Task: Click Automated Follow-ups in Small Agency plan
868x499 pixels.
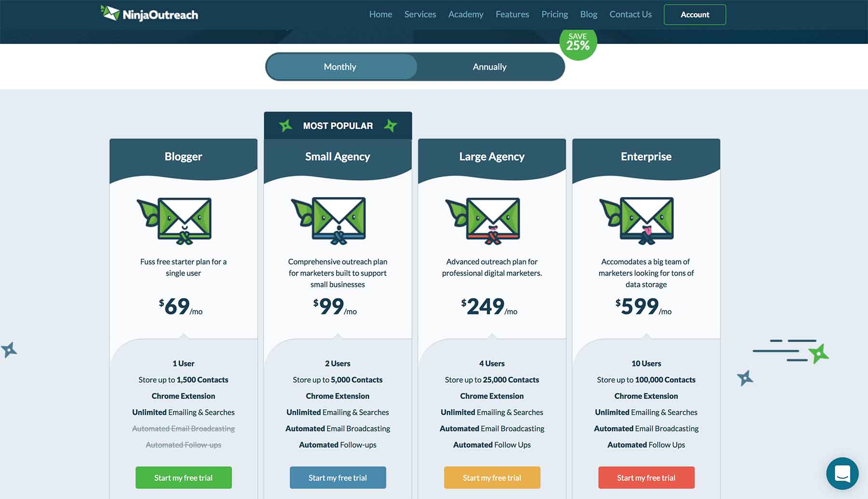Action: [x=338, y=445]
